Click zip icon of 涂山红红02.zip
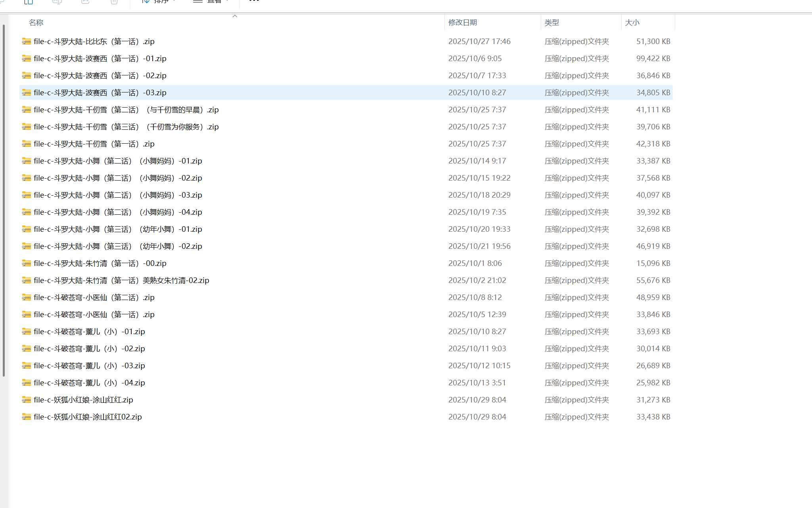Viewport: 812px width, 508px height. tap(27, 417)
